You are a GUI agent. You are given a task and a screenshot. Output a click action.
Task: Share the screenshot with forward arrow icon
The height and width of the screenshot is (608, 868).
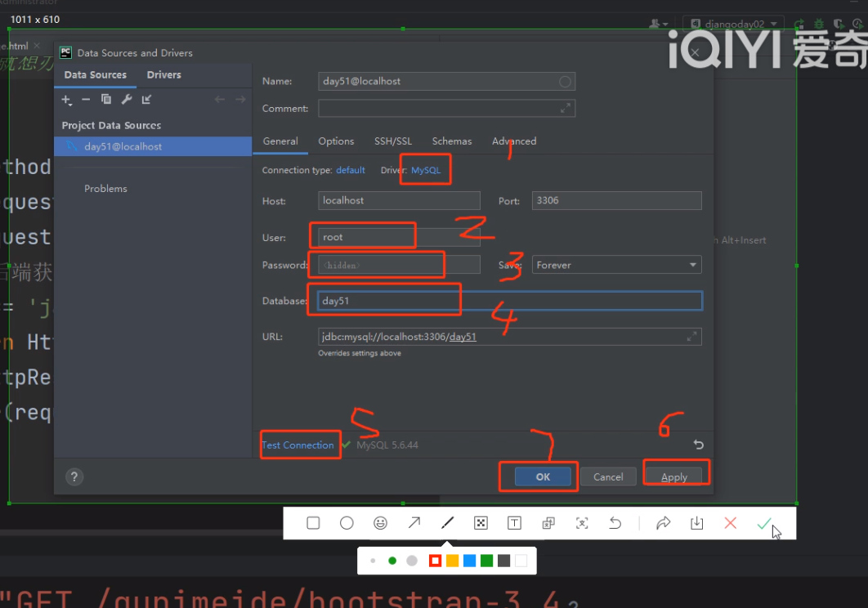[663, 523]
